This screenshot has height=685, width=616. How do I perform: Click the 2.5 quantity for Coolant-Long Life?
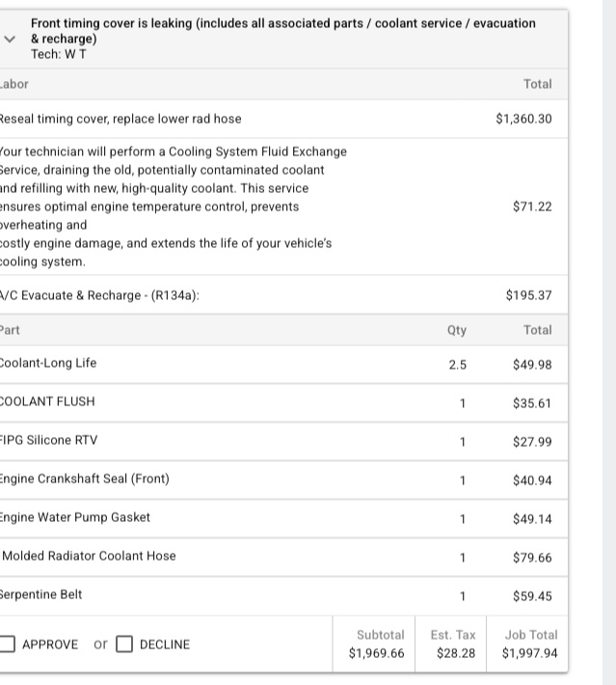pos(457,365)
